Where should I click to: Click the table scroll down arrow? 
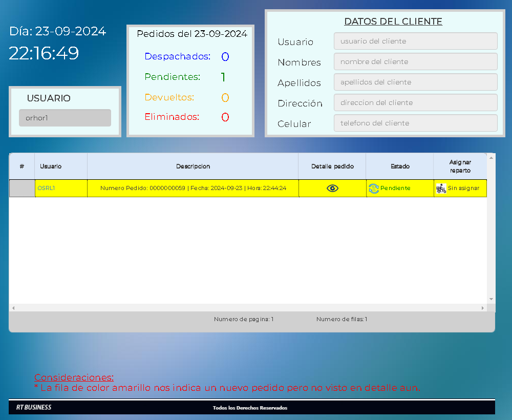[491, 299]
